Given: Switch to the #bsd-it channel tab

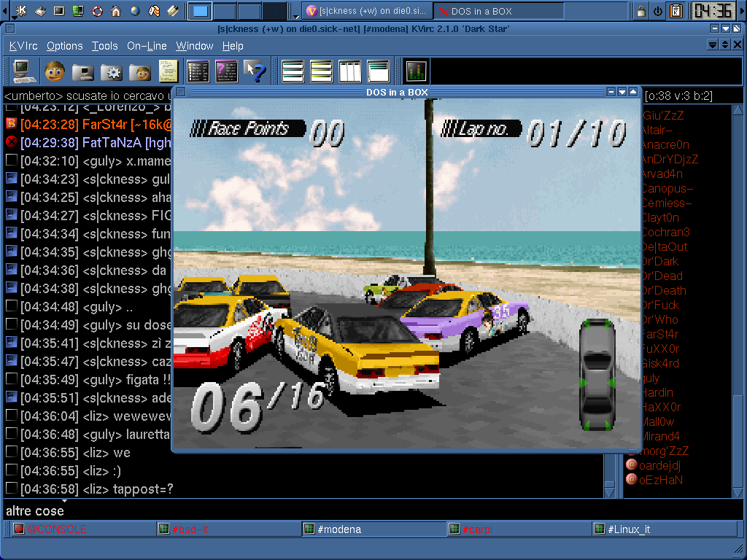Looking at the screenshot, I should tap(228, 529).
